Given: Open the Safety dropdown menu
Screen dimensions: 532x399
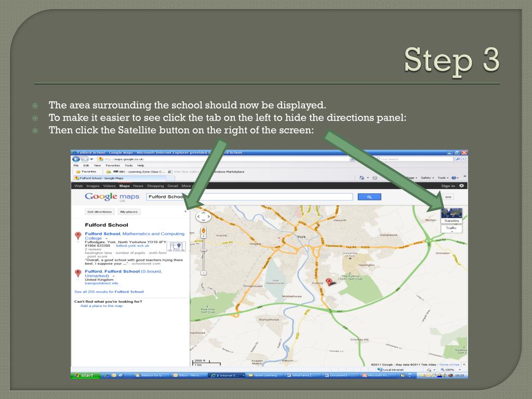Looking at the screenshot, I should (x=428, y=178).
